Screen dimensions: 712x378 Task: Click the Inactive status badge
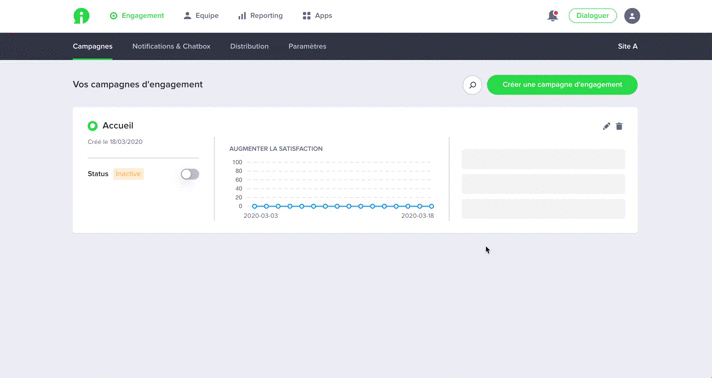point(129,174)
